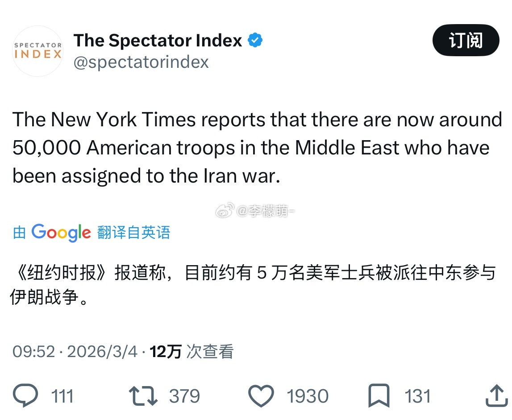
Task: Click the 12万 views count
Action: pos(166,352)
